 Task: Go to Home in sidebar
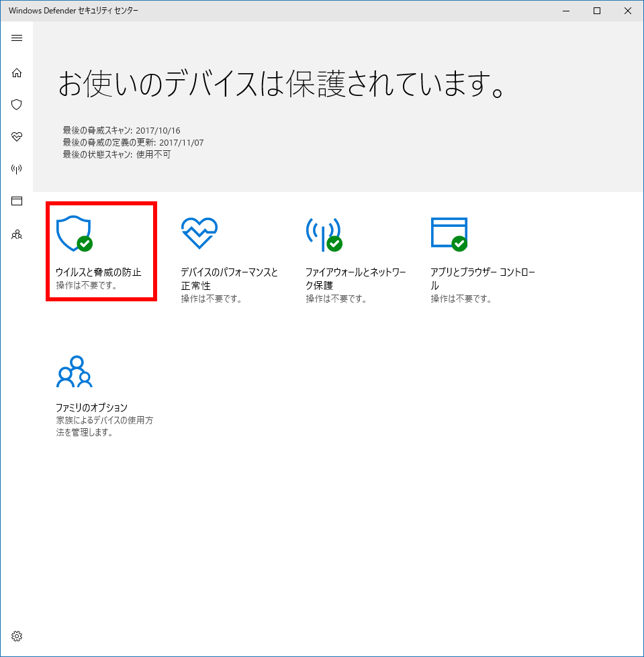tap(17, 73)
